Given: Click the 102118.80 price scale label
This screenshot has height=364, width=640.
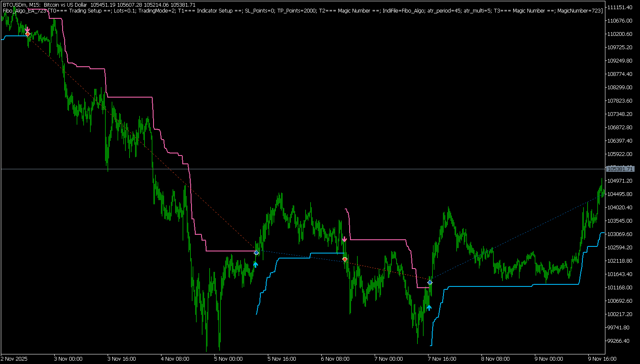Looking at the screenshot, I should click(620, 261).
